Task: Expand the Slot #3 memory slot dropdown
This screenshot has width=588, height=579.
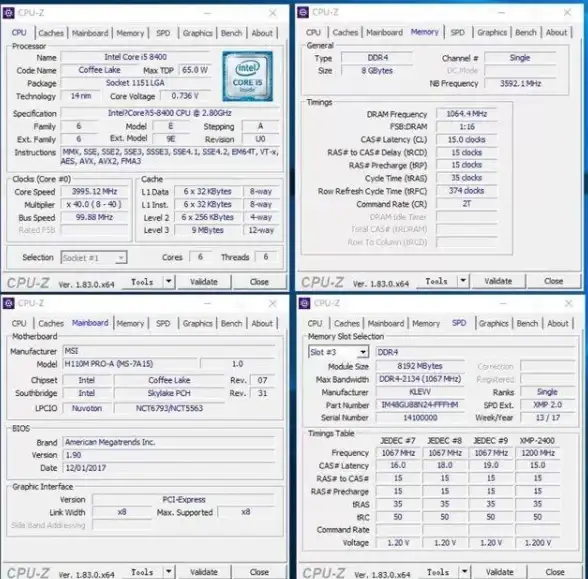Action: click(339, 352)
